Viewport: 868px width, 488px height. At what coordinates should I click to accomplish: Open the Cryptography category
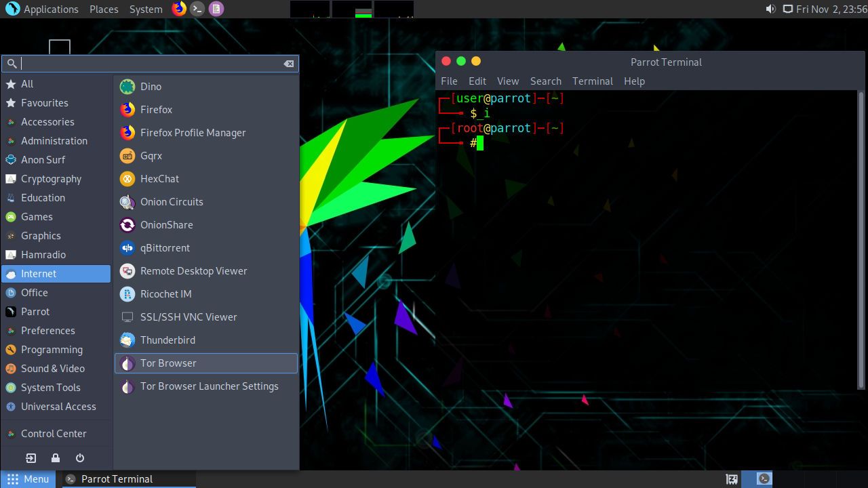(x=56, y=178)
